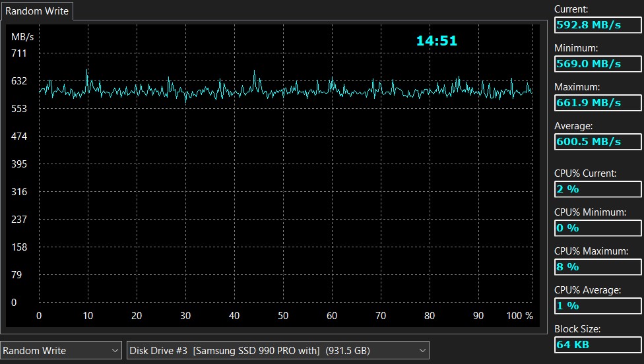The width and height of the screenshot is (644, 364).
Task: Click the 474 label on the MB/s axis
Action: (19, 136)
